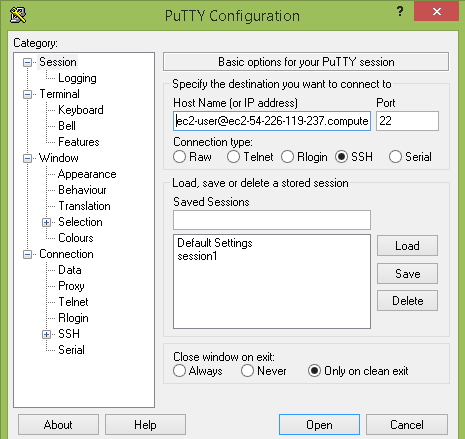Select the SSH connection type

click(342, 157)
